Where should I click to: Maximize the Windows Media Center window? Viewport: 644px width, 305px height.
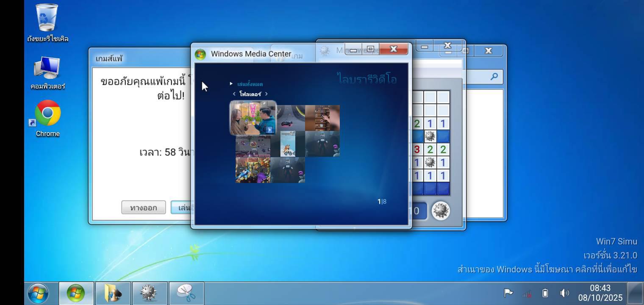tap(370, 49)
